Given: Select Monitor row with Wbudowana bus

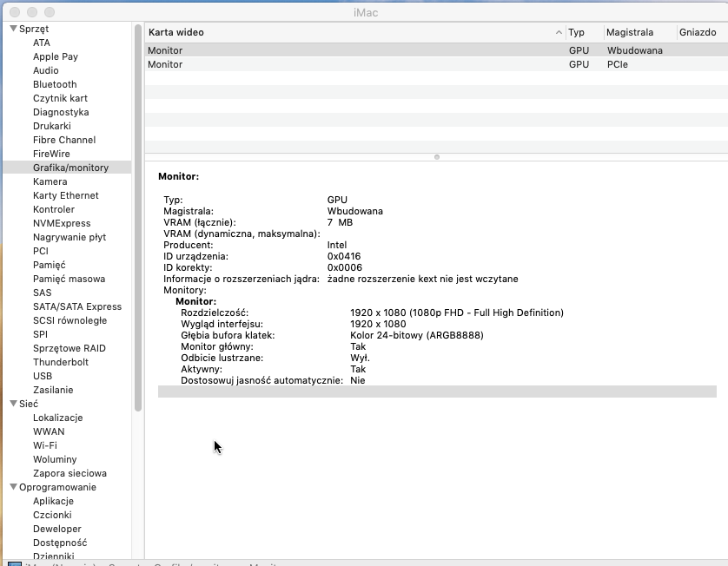Looking at the screenshot, I should point(436,50).
